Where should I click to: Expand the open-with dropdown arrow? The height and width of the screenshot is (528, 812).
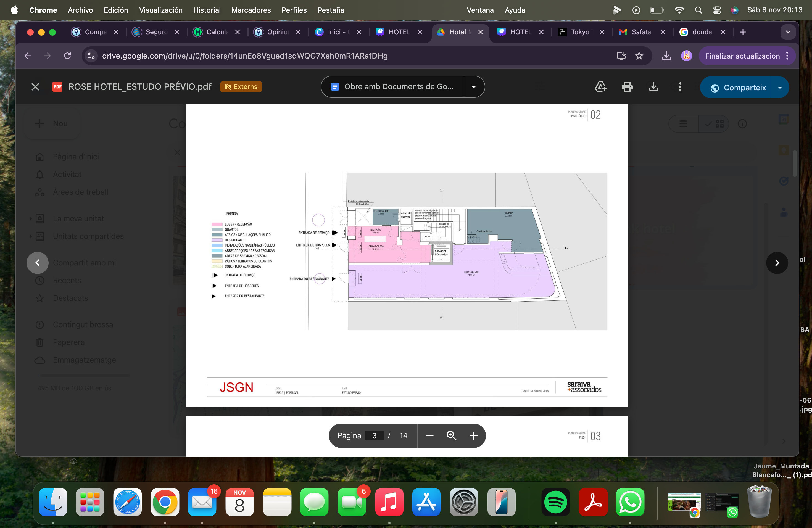point(474,87)
